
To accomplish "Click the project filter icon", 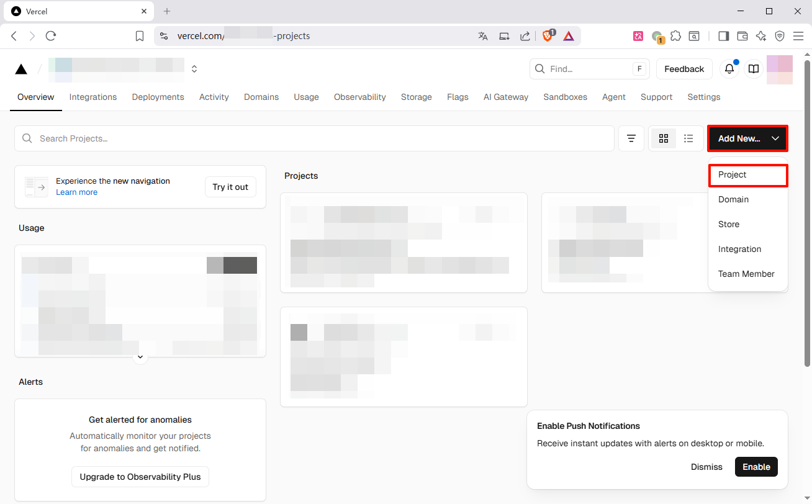I will 631,138.
